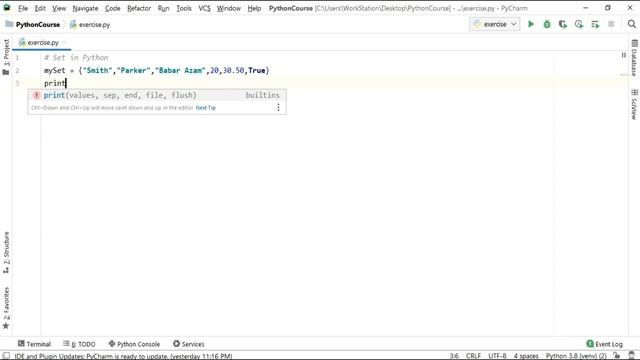Select print builtins completion suggestion
The image size is (640, 360).
[x=157, y=95]
